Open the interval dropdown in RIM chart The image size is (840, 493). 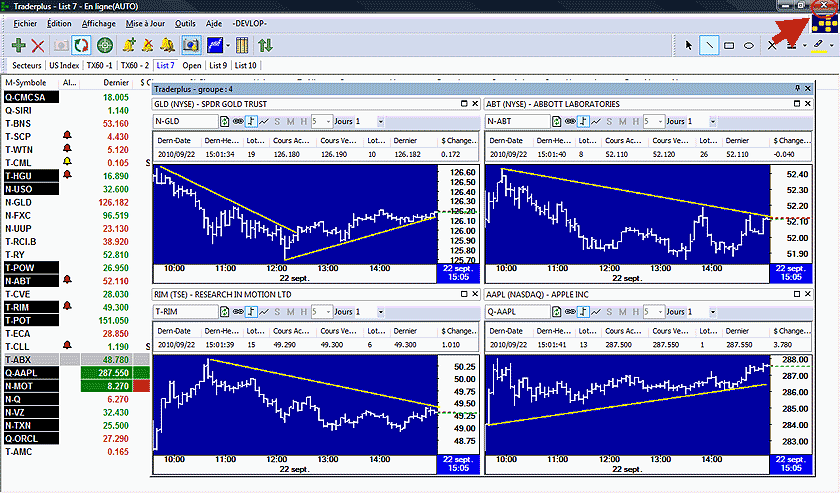(x=328, y=312)
